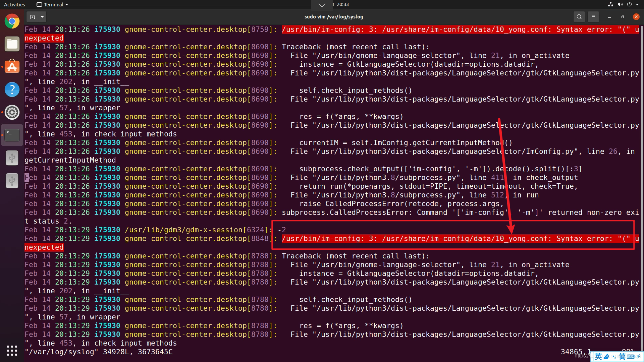
Task: Click terminal search magnifier icon
Action: [x=579, y=17]
